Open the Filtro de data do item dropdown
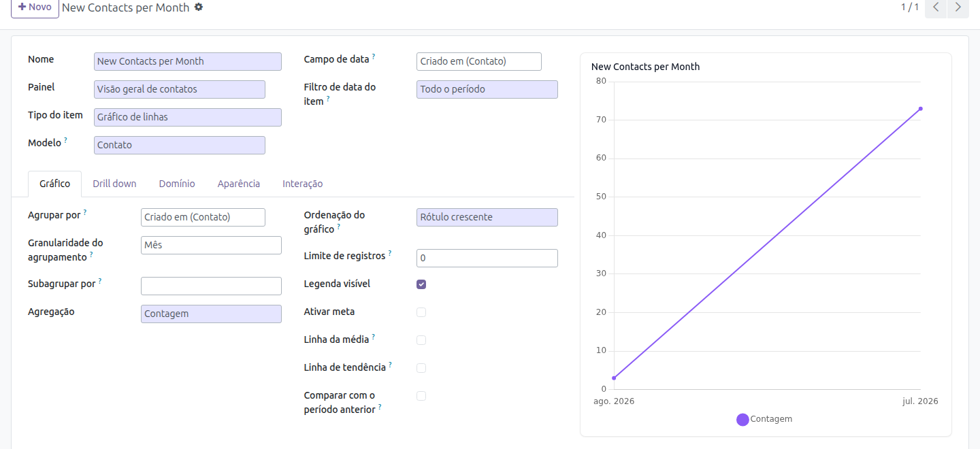This screenshot has width=980, height=449. click(487, 89)
